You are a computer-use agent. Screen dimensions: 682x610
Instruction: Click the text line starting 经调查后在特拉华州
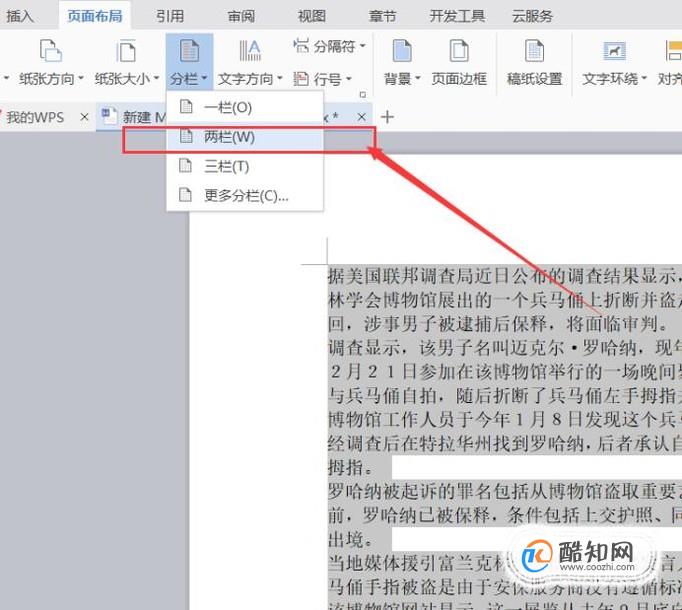pos(505,443)
